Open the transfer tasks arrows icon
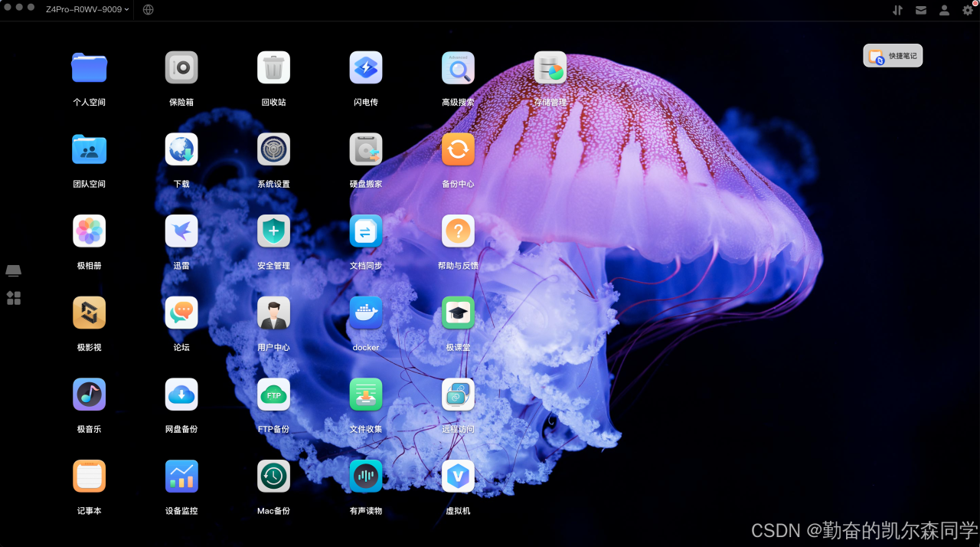 (897, 10)
